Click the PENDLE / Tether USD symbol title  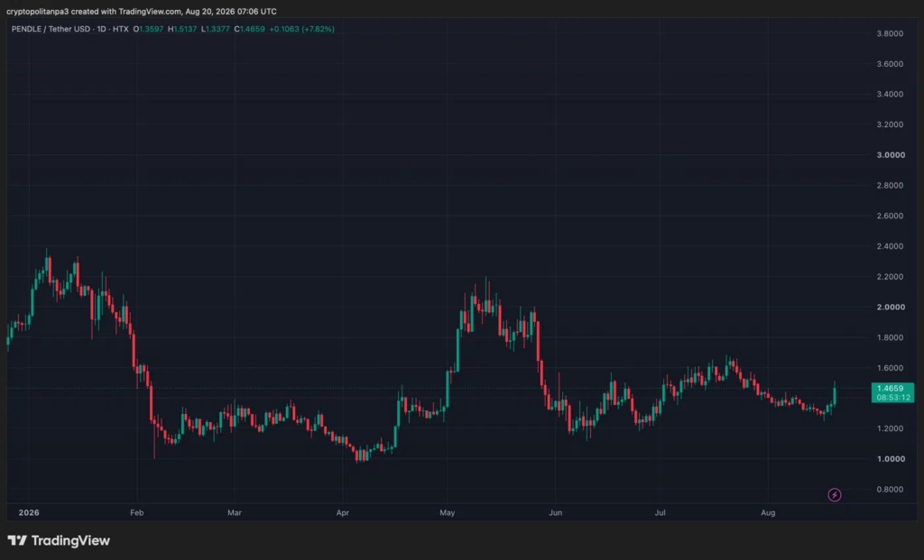coord(51,29)
